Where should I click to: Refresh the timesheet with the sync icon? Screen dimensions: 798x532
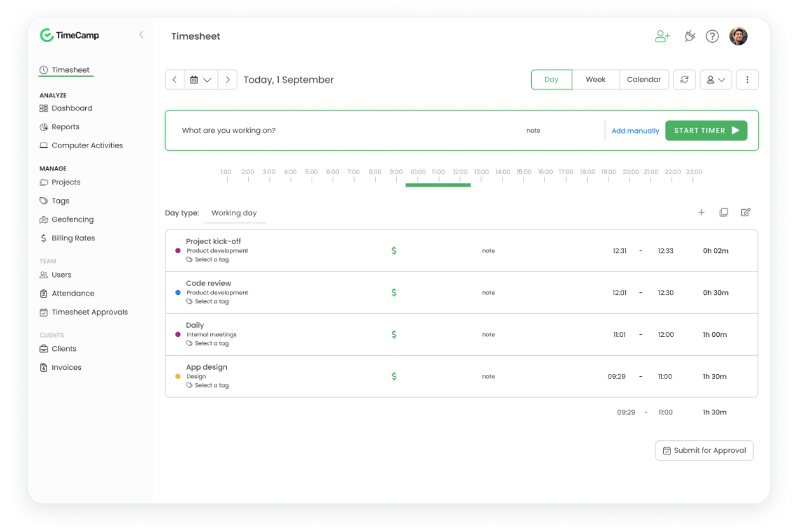point(684,79)
